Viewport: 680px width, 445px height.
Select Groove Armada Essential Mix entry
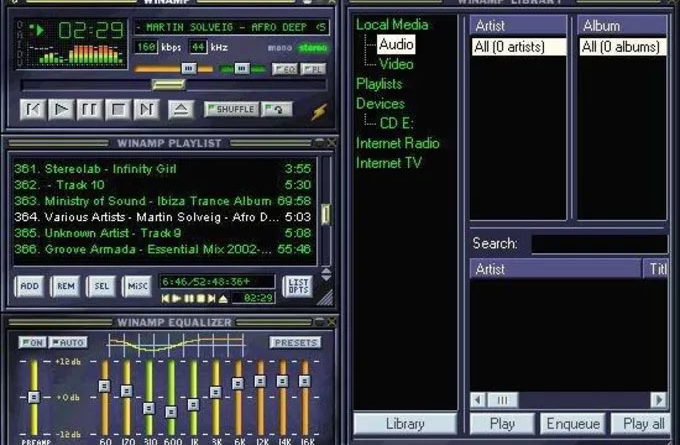coord(162,249)
